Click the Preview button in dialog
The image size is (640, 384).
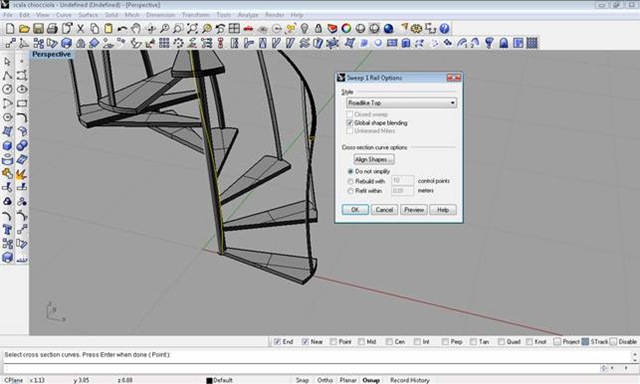coord(414,210)
